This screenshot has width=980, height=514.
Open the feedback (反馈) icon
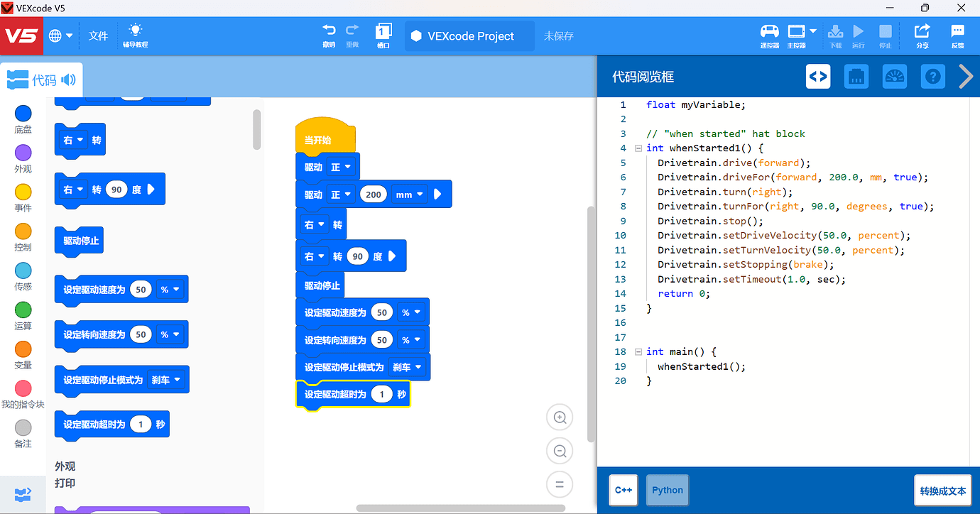click(x=957, y=32)
